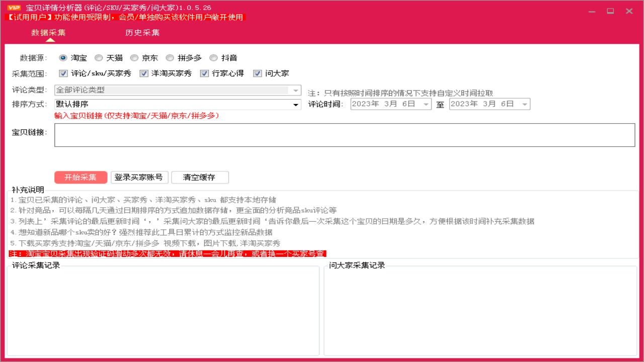
Task: Select the 拼多多 data source
Action: [170, 58]
